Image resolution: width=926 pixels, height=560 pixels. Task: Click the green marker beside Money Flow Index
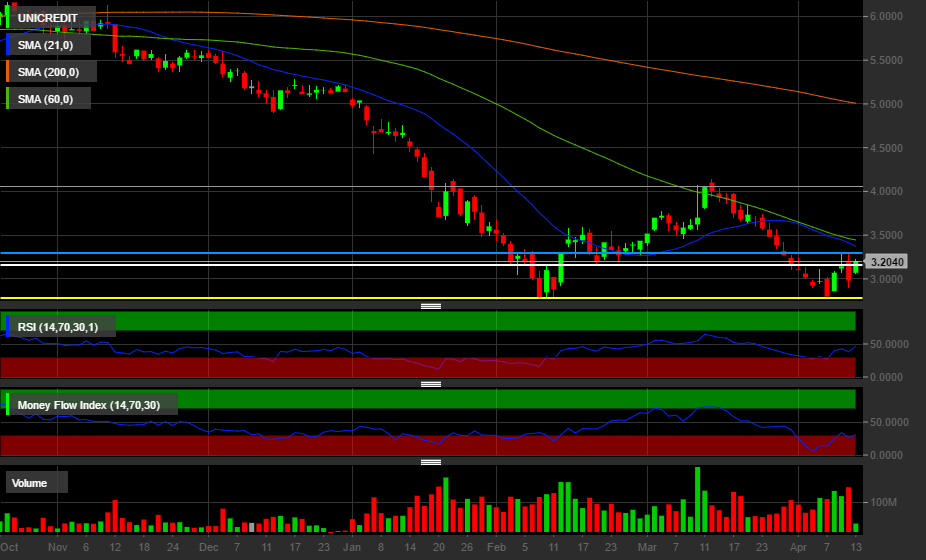[8, 404]
